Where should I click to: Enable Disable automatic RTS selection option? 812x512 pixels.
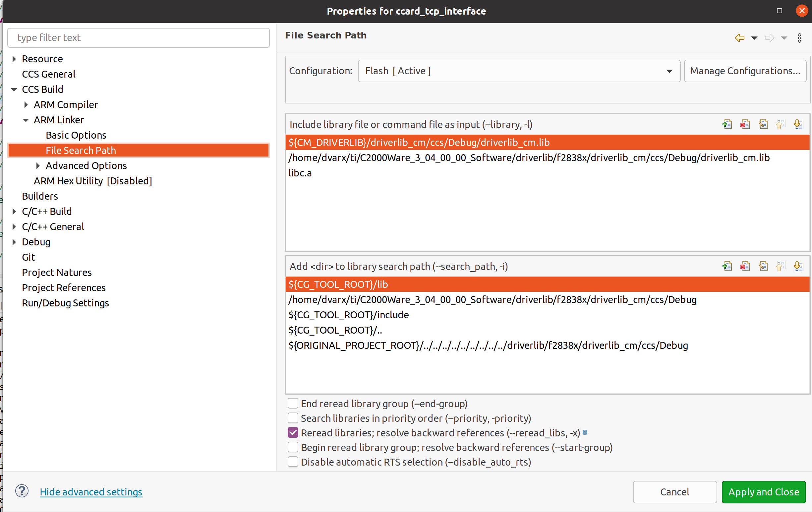pyautogui.click(x=293, y=462)
